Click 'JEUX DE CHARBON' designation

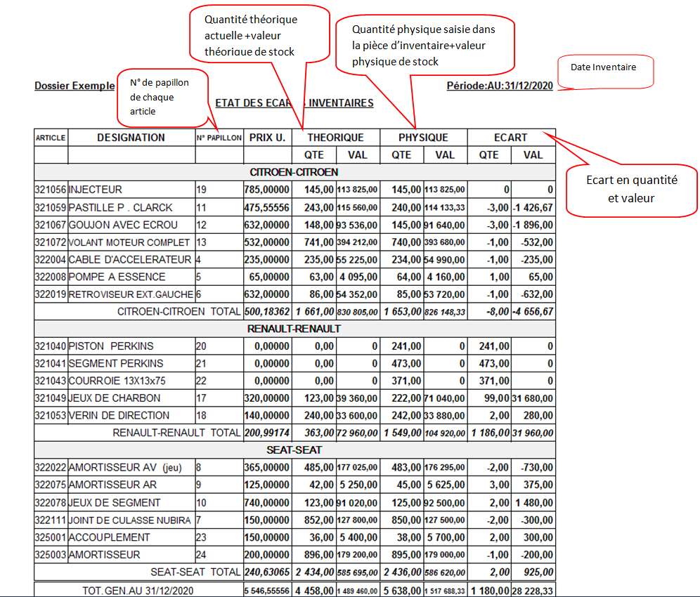[115, 398]
